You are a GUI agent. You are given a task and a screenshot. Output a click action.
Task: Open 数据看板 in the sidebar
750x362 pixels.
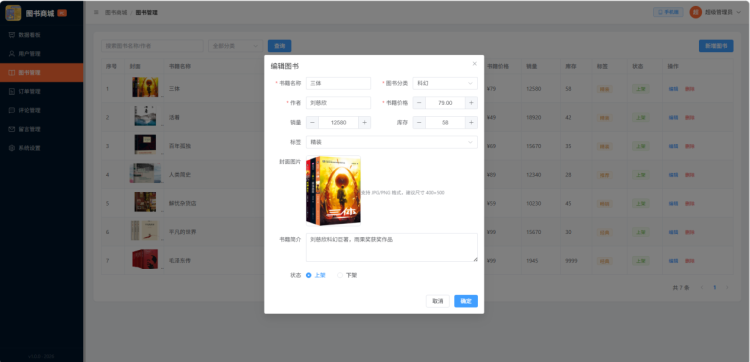[x=42, y=35]
